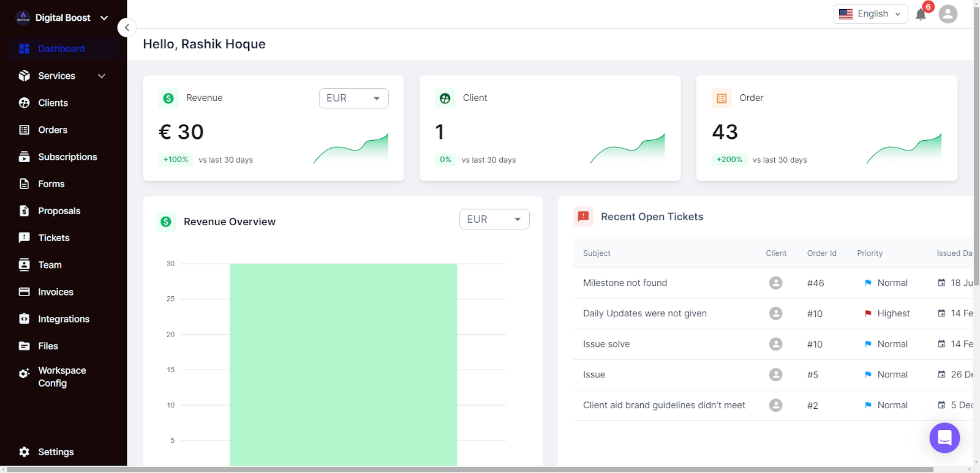Click the Dashboard grid icon in sidebar

pos(24,49)
